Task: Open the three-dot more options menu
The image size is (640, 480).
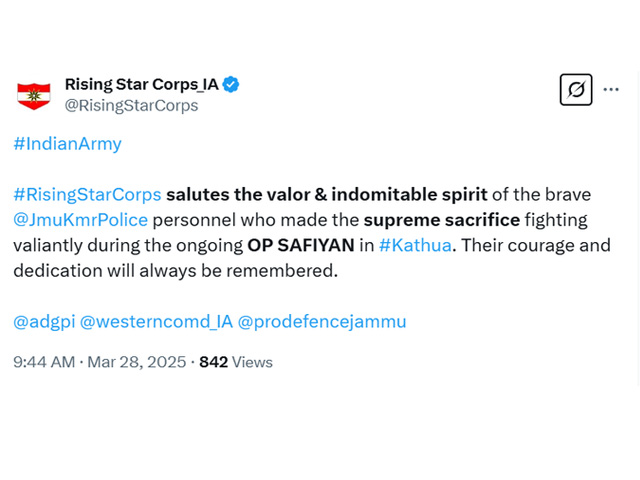Action: (x=611, y=89)
